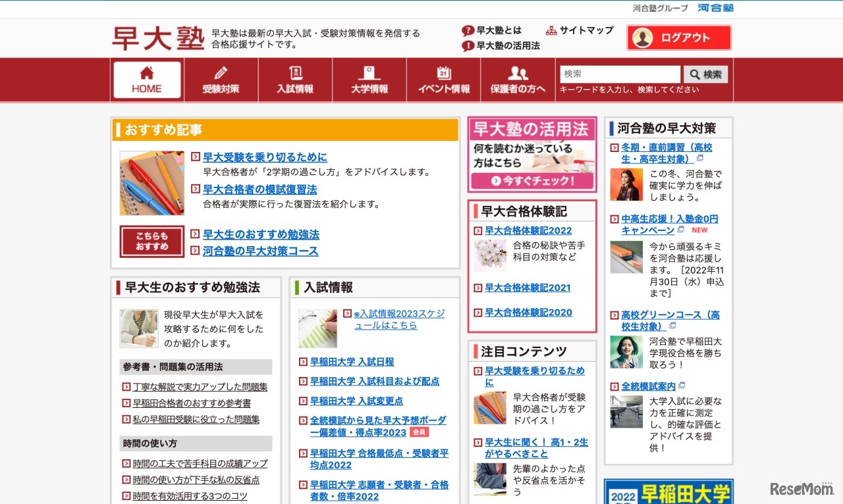This screenshot has width=843, height=504.
Task: Click the external-link icon beside 全統模試案内
Action: click(x=682, y=386)
